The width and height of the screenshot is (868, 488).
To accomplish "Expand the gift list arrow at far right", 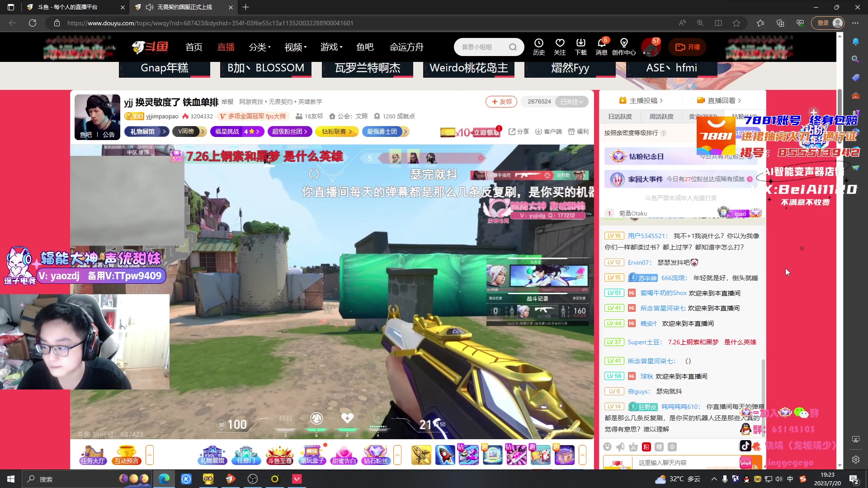I will click(x=582, y=455).
